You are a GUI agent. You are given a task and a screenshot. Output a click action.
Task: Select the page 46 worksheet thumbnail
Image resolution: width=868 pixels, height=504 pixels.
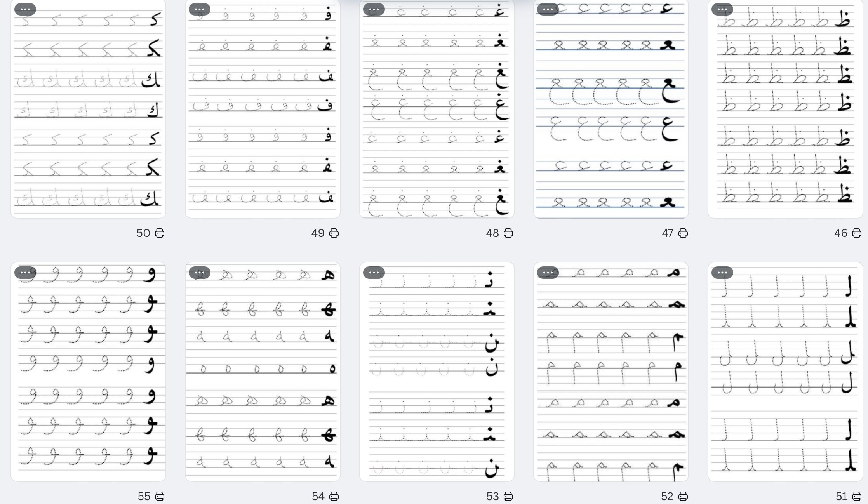pos(785,109)
